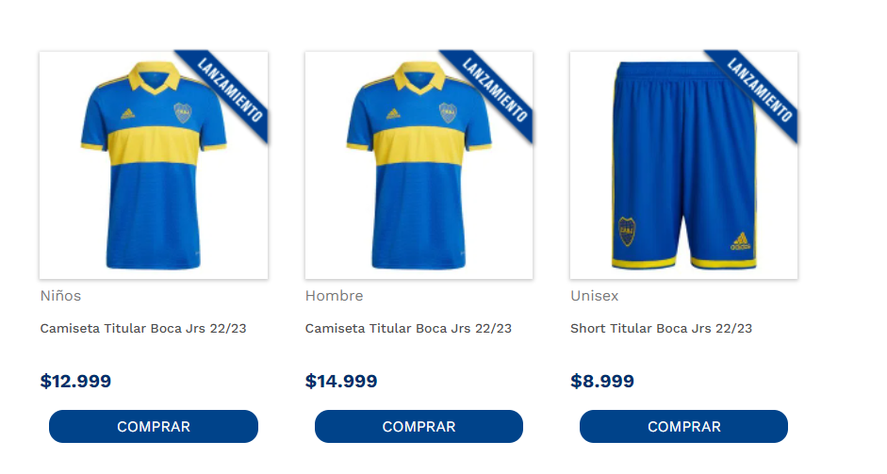This screenshot has width=887, height=474.
Task: Click the $12.999 price
Action: pyautogui.click(x=75, y=381)
